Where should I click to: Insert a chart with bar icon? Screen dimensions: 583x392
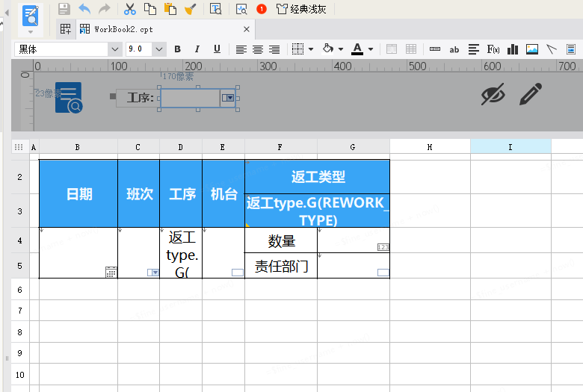pos(513,49)
